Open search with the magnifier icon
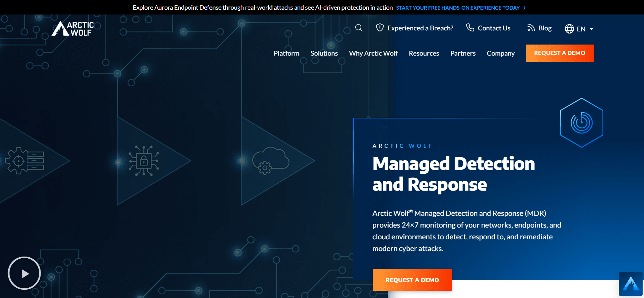 pyautogui.click(x=359, y=28)
